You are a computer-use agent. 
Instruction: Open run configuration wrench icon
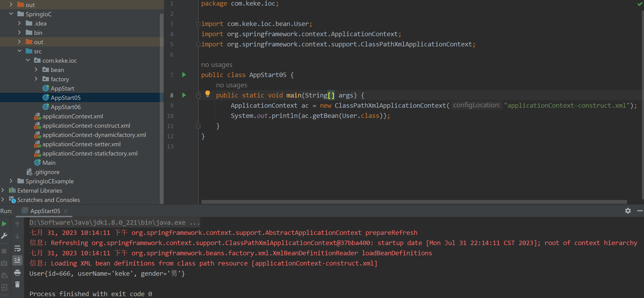[4, 236]
